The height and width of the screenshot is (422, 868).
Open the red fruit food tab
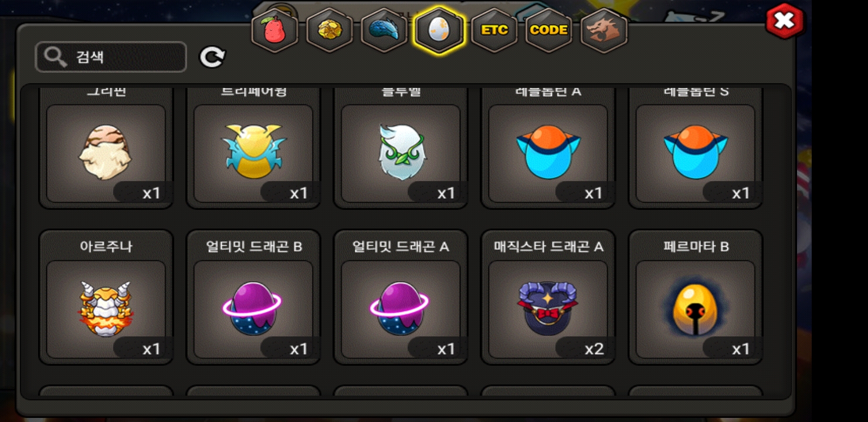tap(274, 30)
